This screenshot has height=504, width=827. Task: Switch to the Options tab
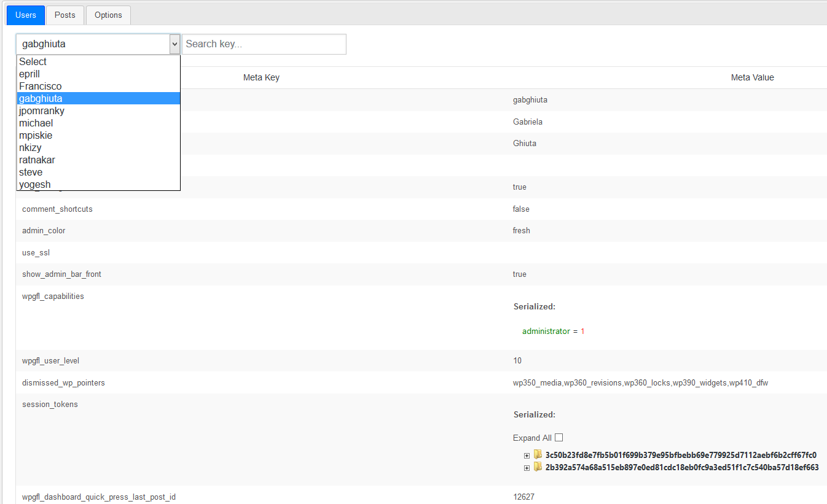click(108, 15)
